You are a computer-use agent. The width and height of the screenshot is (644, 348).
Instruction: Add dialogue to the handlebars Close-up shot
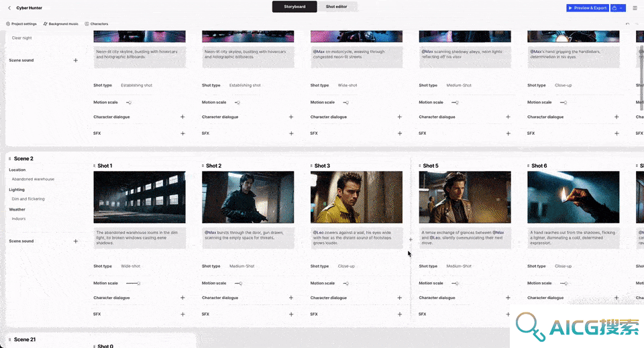(616, 117)
